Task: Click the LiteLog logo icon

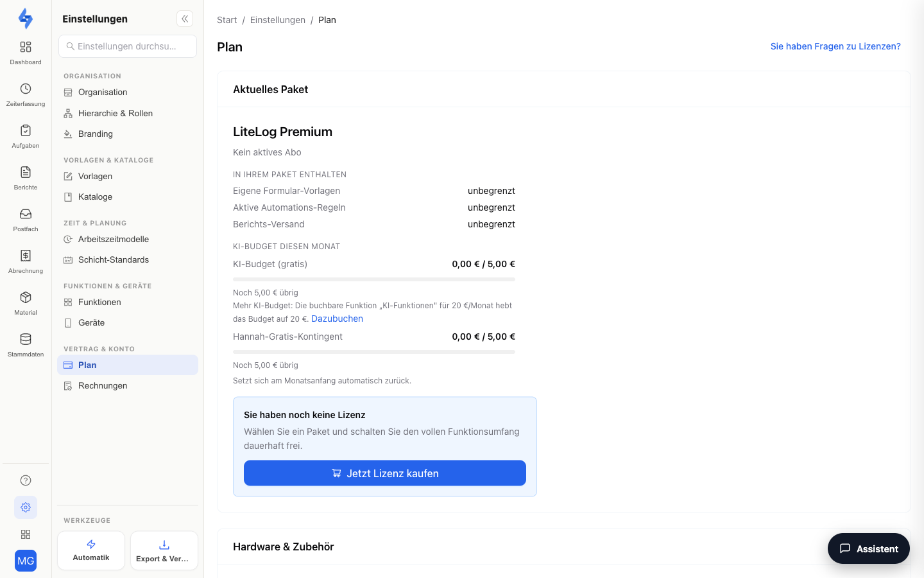Action: [x=26, y=19]
